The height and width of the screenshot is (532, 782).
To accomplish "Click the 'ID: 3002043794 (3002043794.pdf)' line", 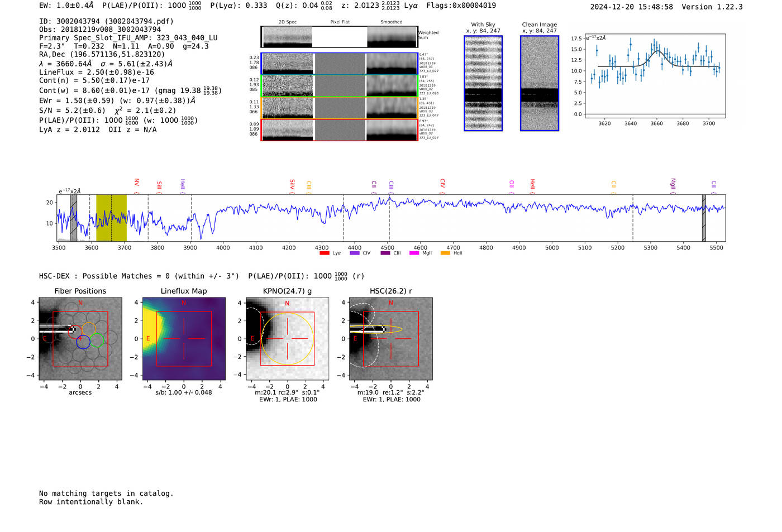I will 106,21.
